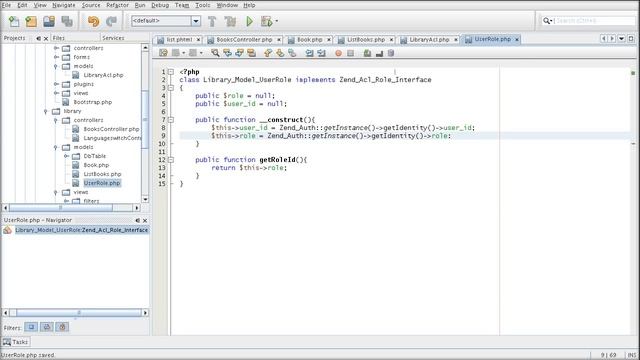Switch to the BooksController.php tab
This screenshot has width=640, height=360.
244,40
